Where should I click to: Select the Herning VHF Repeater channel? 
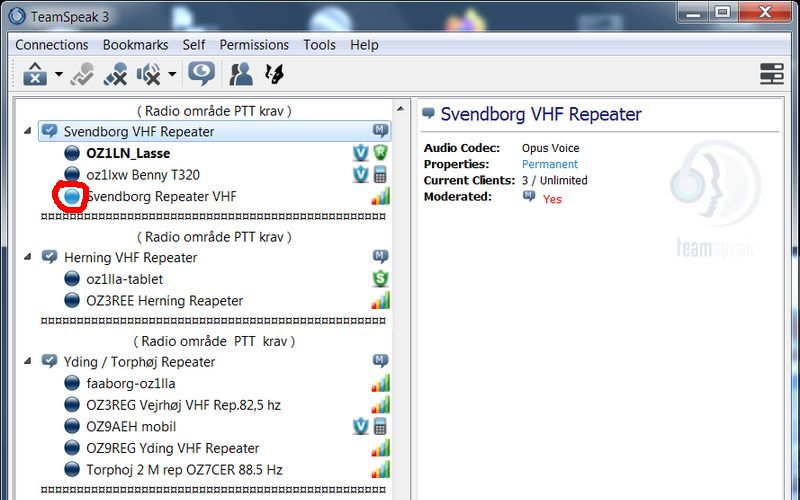130,258
